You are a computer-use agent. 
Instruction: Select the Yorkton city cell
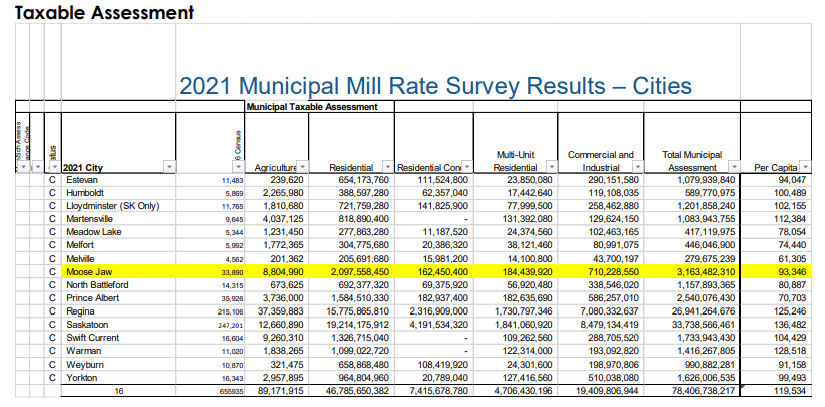118,378
